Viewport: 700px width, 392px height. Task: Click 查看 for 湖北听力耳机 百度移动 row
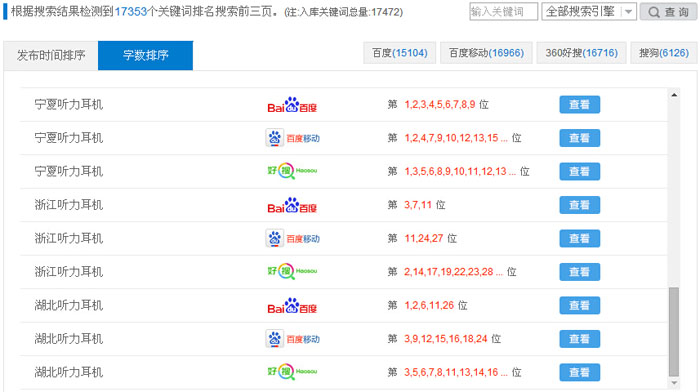point(579,339)
